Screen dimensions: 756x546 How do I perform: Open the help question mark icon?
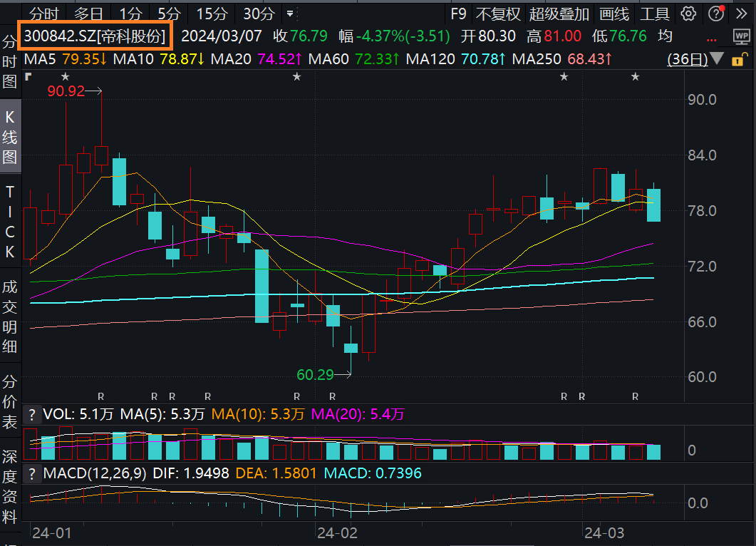point(716,14)
